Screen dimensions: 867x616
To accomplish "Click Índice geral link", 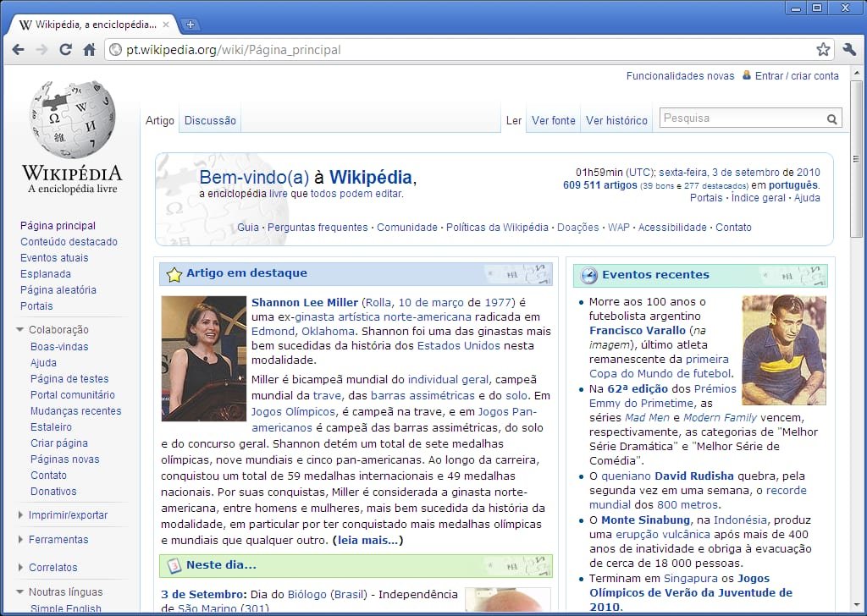I will 758,198.
